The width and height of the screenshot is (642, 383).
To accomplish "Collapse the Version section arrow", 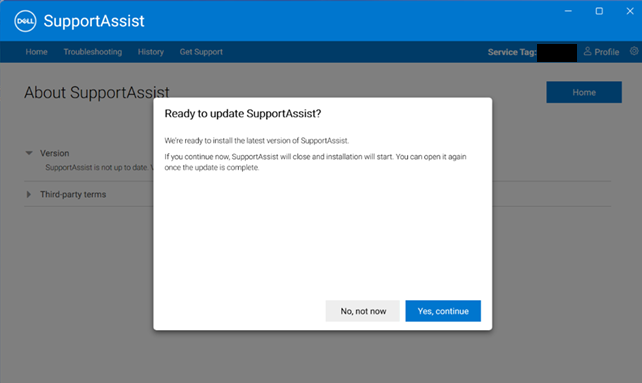I will tap(29, 153).
